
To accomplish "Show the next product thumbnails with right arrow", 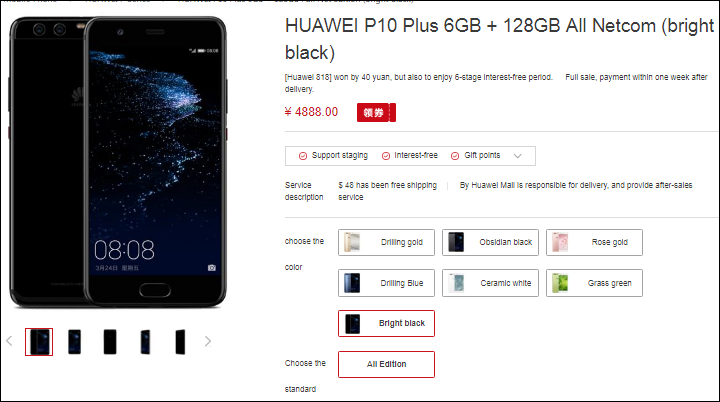I will coord(208,341).
